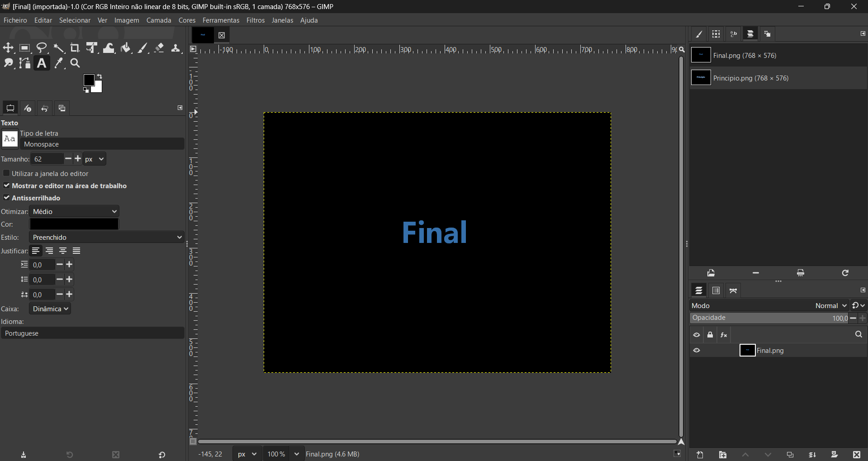Select Principio.png in the document list

point(778,78)
